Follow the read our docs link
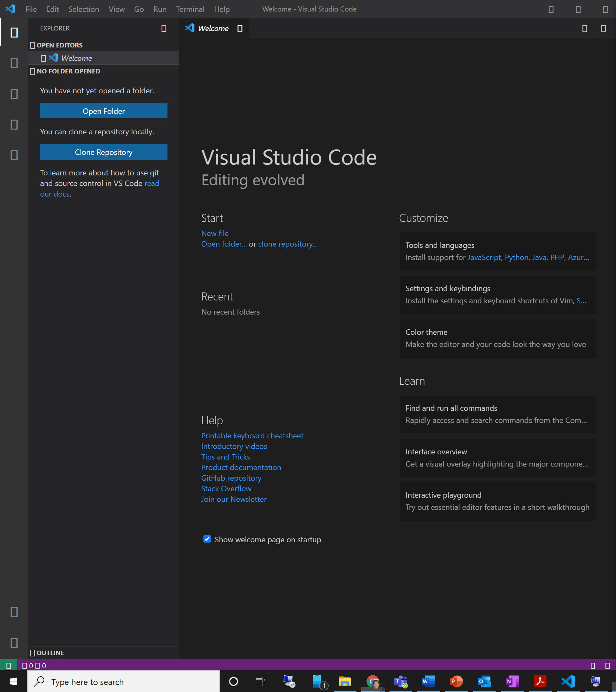 99,189
